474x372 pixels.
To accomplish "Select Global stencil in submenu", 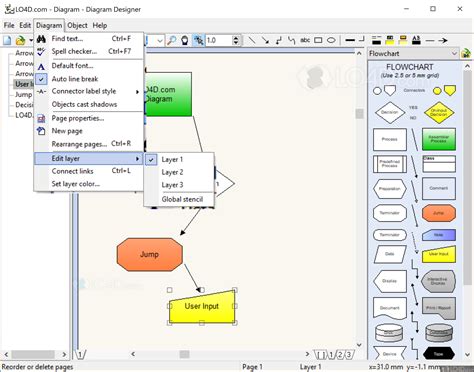I will (x=179, y=199).
